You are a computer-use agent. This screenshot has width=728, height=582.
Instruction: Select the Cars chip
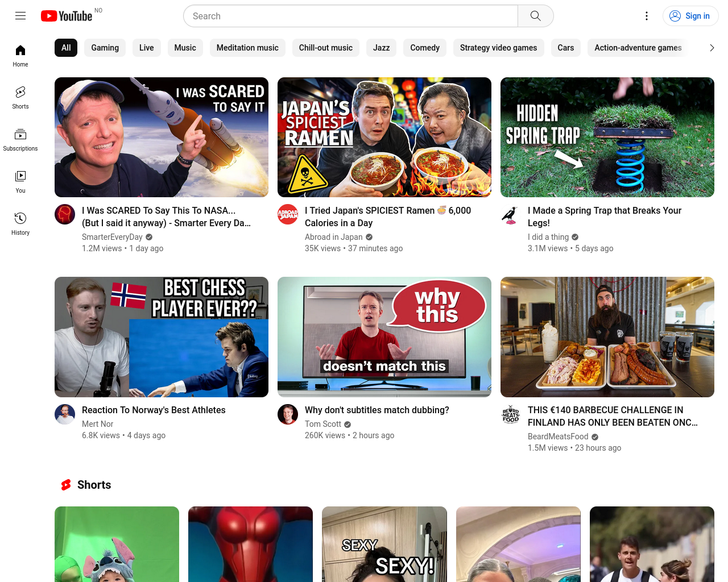tap(566, 48)
